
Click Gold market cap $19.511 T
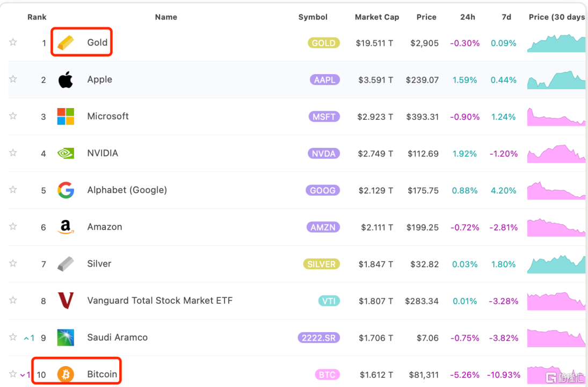[374, 43]
